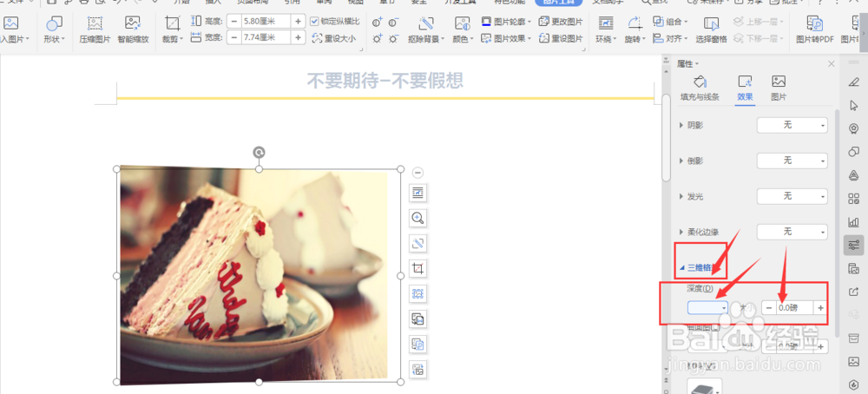Click collapse minus icon beside picture
The width and height of the screenshot is (868, 394).
point(418,173)
